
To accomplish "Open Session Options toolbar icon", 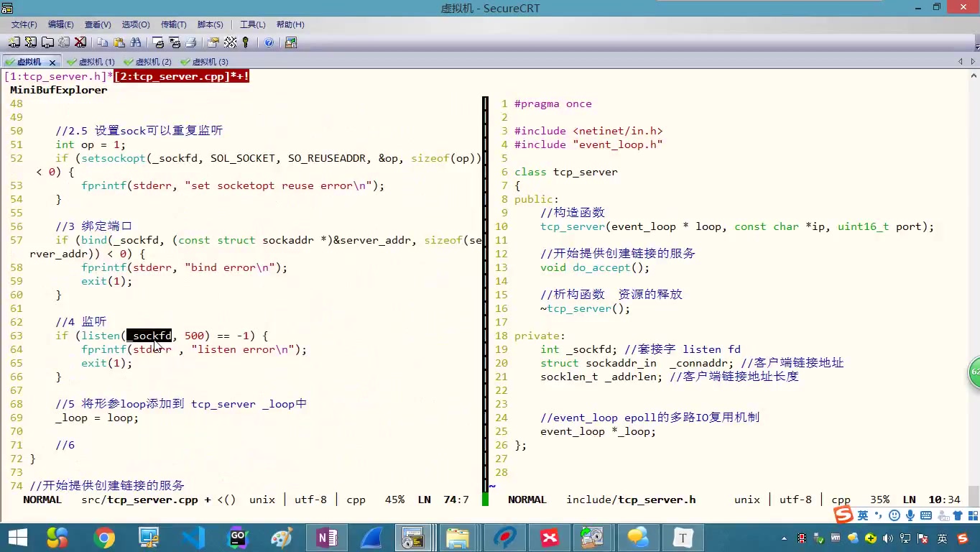I will [213, 42].
